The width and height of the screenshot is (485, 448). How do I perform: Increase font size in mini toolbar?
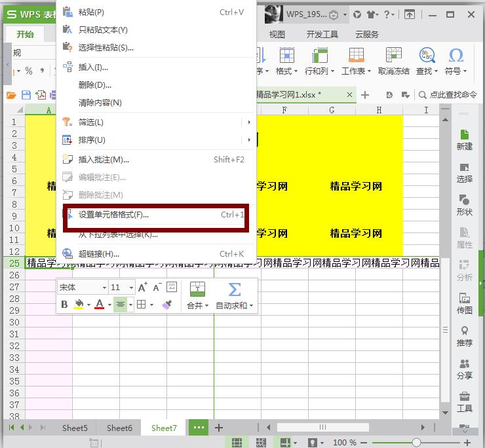click(x=142, y=288)
